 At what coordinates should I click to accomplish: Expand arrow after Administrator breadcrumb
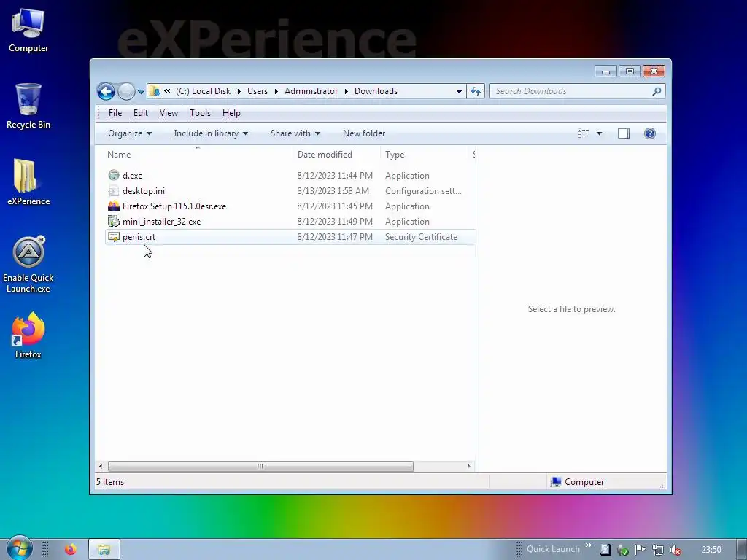pyautogui.click(x=347, y=91)
